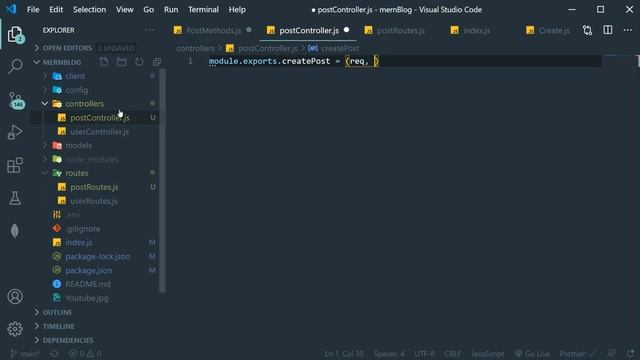Viewport: 640px width, 360px height.
Task: Open the Terminal menu
Action: click(x=203, y=9)
